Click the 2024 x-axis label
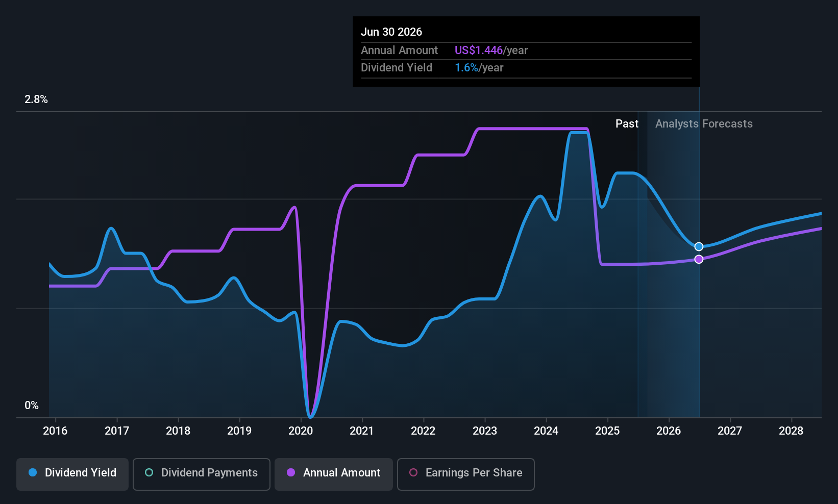 pyautogui.click(x=546, y=431)
